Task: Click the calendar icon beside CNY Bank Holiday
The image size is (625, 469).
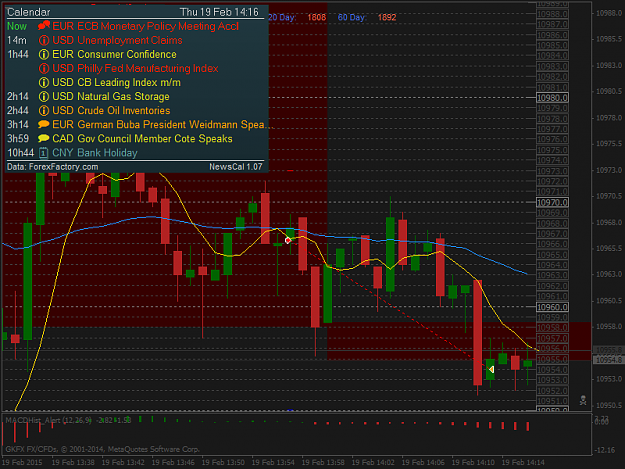Action: 43,153
